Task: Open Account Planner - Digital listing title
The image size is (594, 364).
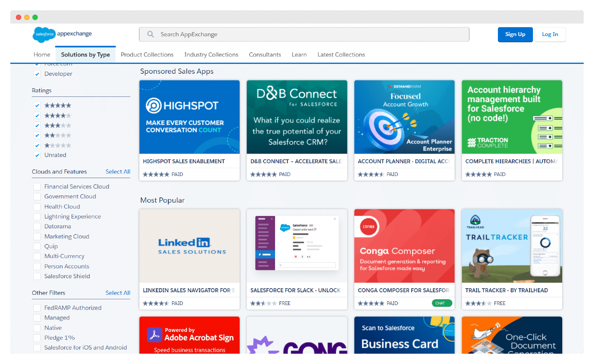Action: 404,161
